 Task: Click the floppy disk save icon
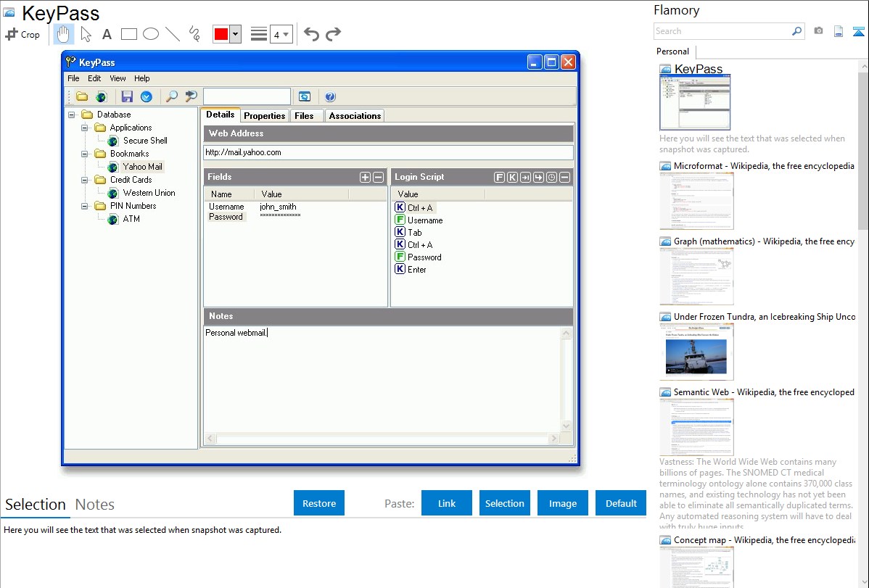click(127, 96)
